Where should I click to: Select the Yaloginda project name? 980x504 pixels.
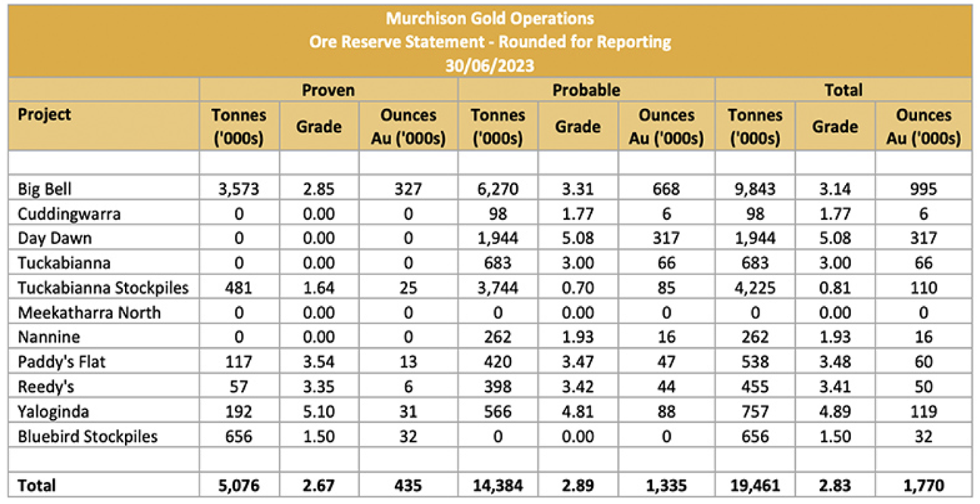tap(53, 412)
